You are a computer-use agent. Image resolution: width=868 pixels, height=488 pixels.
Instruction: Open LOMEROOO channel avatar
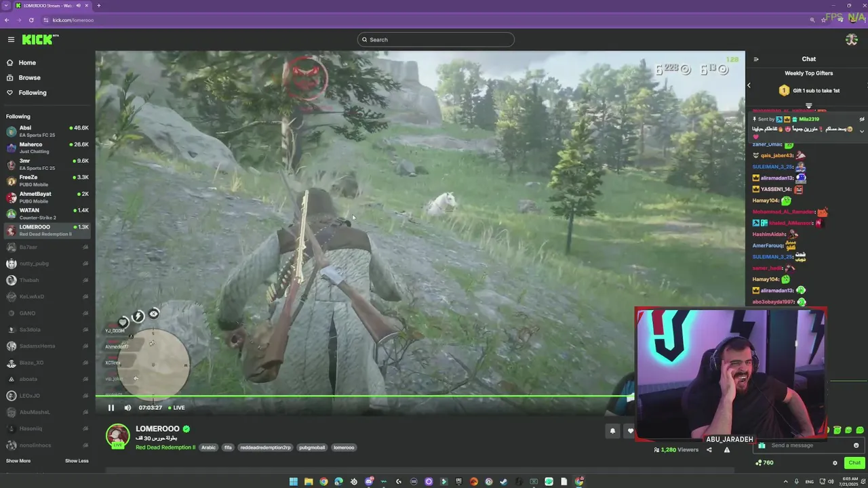tap(117, 436)
